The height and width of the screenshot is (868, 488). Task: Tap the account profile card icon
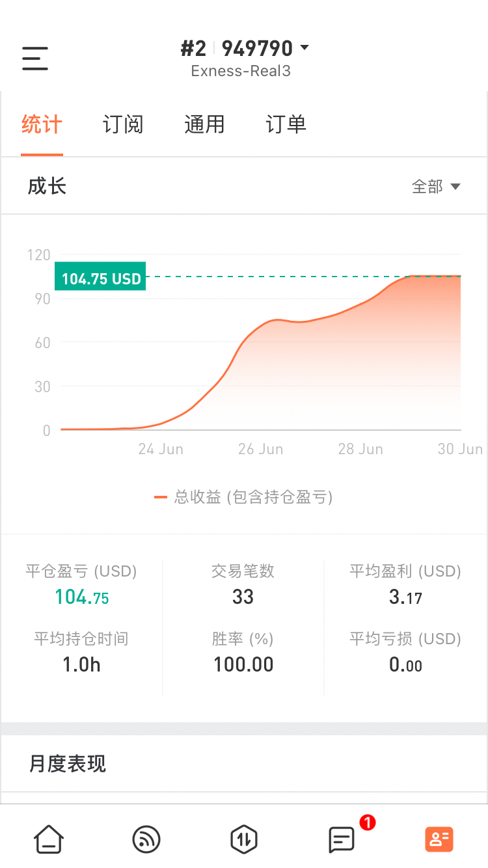click(439, 839)
